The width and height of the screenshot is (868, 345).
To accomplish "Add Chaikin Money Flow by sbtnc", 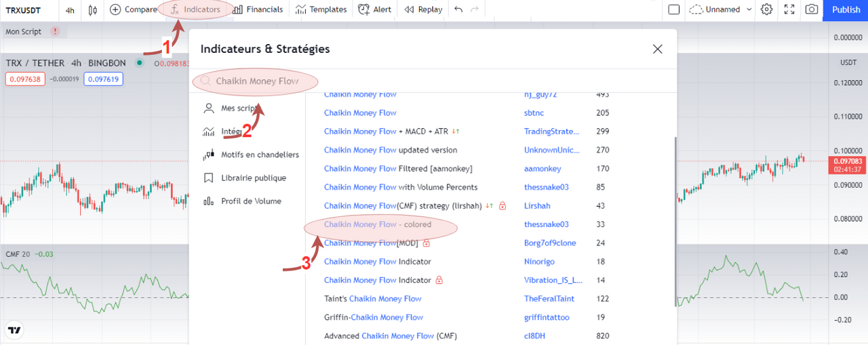I will point(360,113).
